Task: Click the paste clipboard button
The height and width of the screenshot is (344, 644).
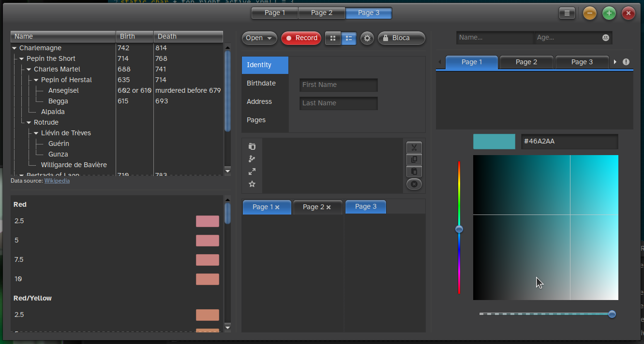Action: 414,172
